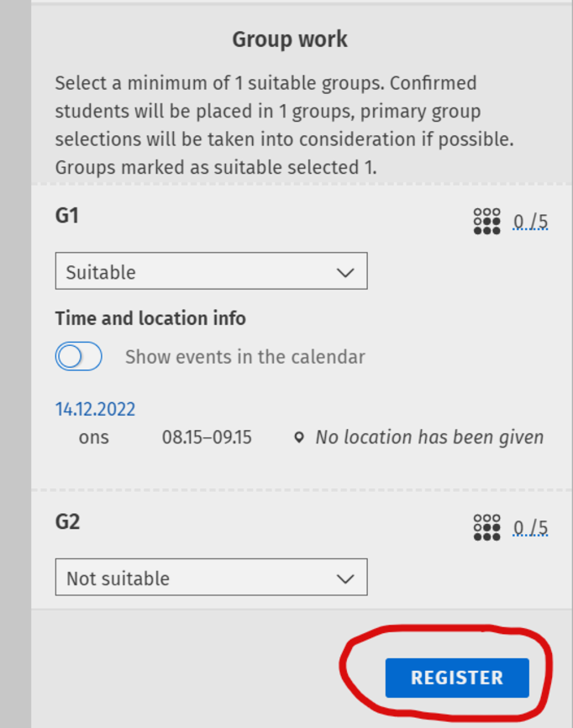
Task: Click the 'Time and location info' heading
Action: 150,318
